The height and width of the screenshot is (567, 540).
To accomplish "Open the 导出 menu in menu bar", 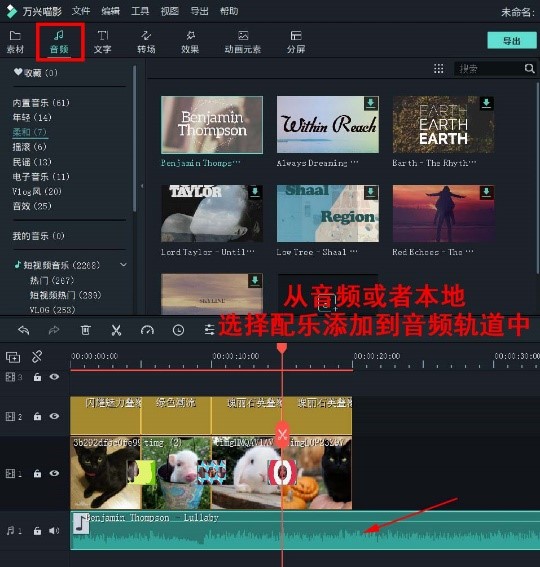I will pyautogui.click(x=199, y=11).
